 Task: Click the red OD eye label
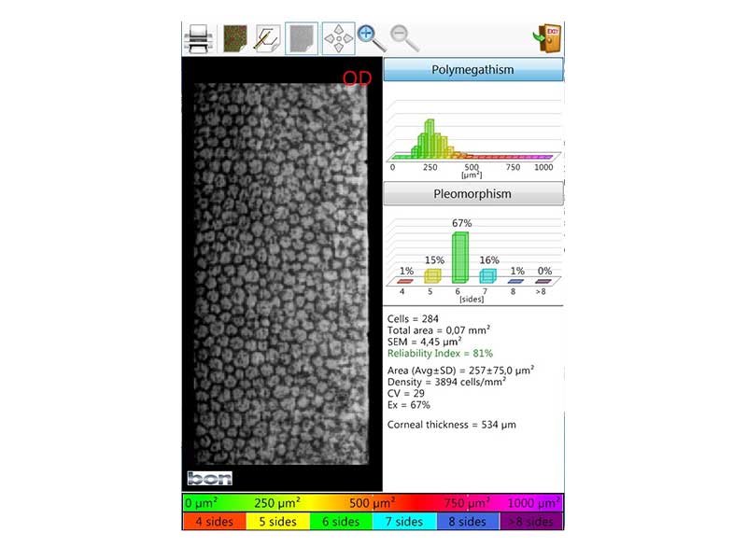(x=357, y=79)
